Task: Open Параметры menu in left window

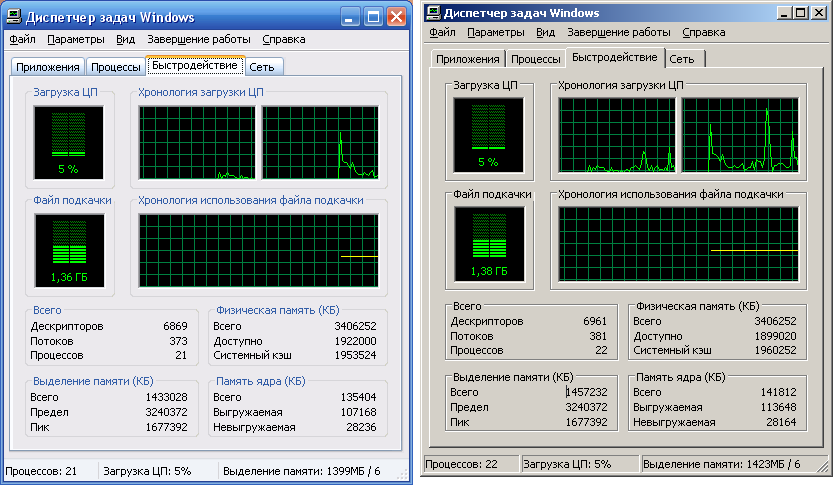Action: (x=76, y=40)
